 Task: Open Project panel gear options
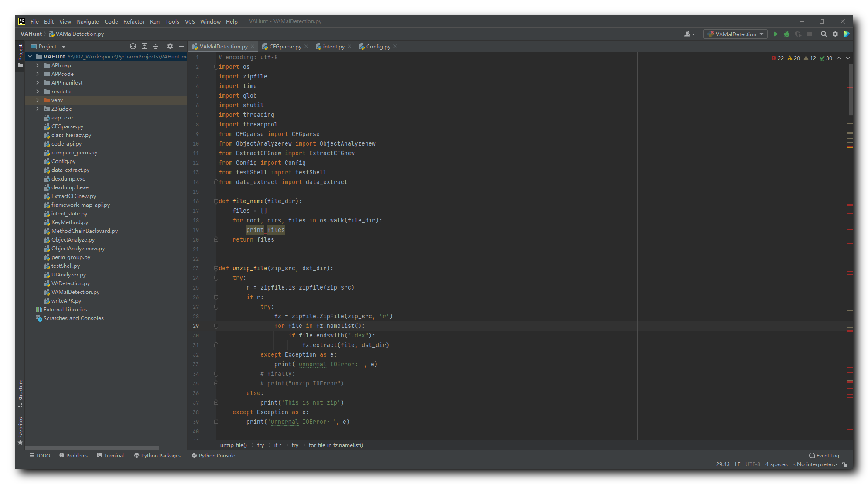point(170,46)
